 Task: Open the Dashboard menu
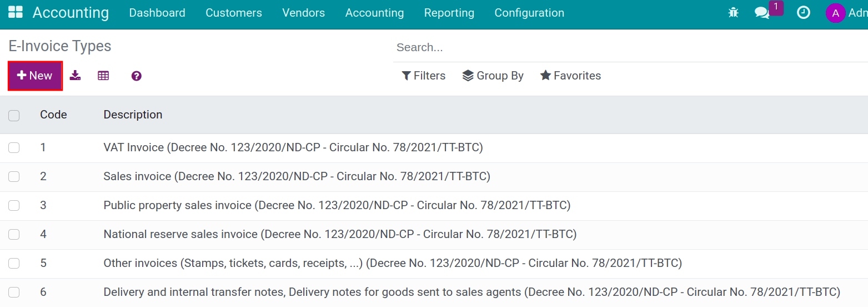pyautogui.click(x=157, y=13)
